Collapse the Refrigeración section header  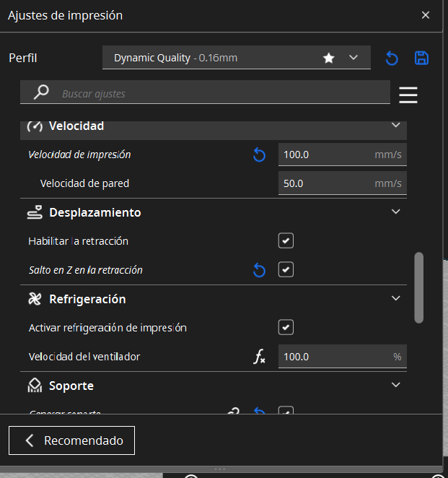click(x=395, y=298)
